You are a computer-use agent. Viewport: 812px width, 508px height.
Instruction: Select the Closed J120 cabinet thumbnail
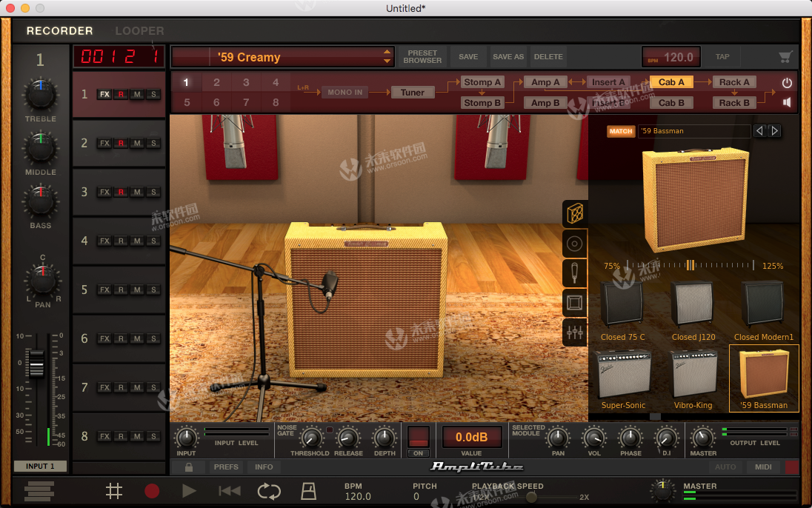coord(693,313)
